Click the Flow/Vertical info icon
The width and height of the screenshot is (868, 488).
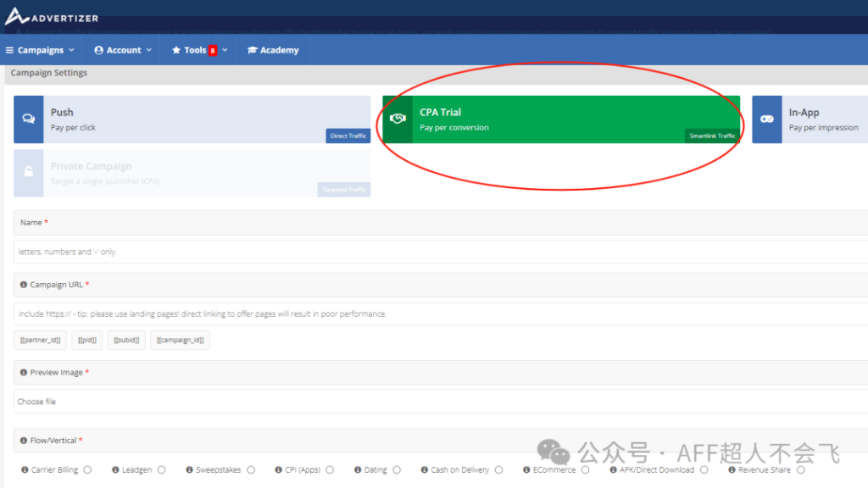24,441
